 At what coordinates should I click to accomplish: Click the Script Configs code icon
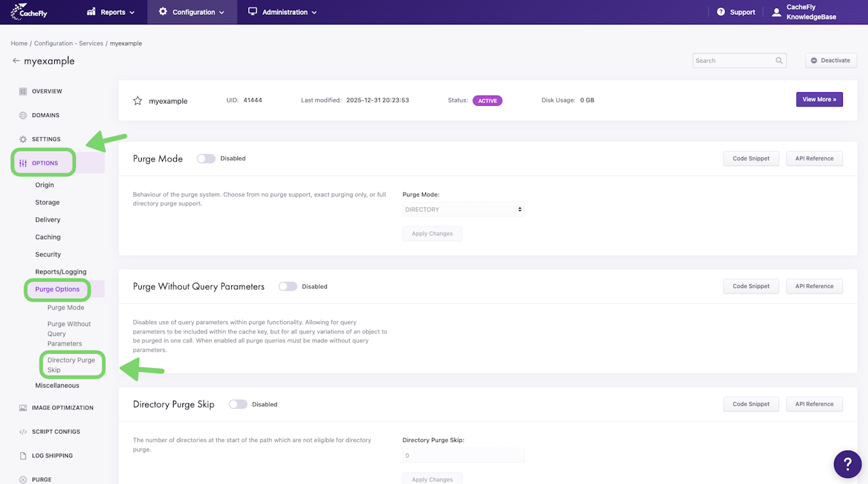pyautogui.click(x=23, y=432)
